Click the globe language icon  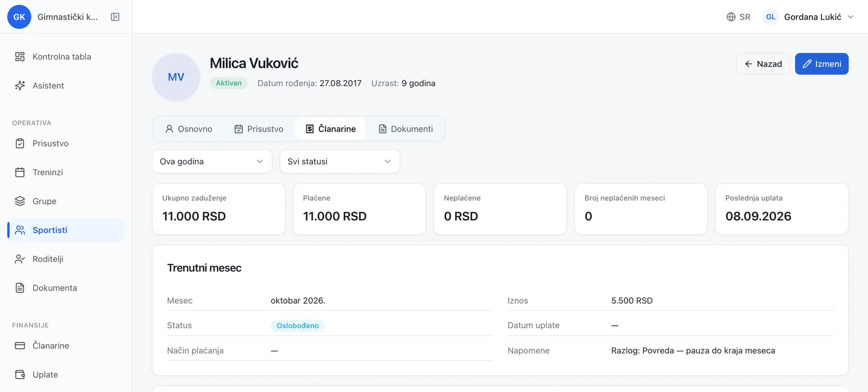point(731,17)
